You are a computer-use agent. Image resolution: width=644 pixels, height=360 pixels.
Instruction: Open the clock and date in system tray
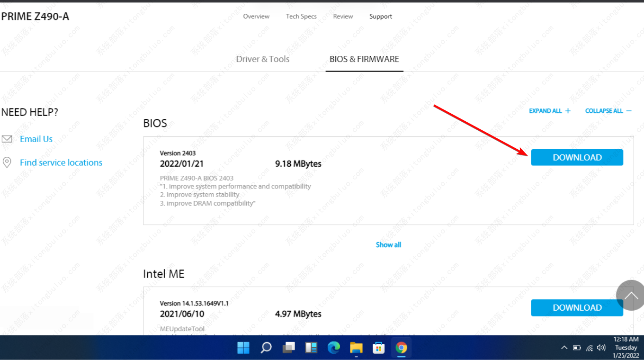(x=626, y=347)
